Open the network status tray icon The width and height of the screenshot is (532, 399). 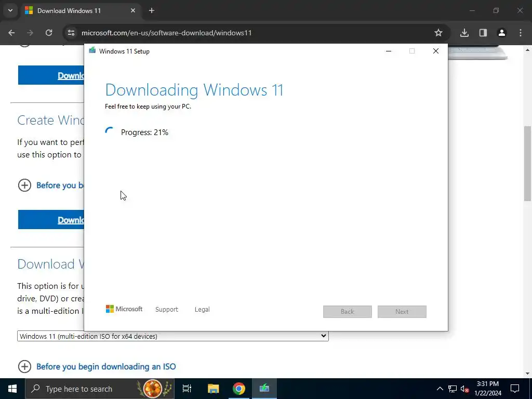(453, 389)
